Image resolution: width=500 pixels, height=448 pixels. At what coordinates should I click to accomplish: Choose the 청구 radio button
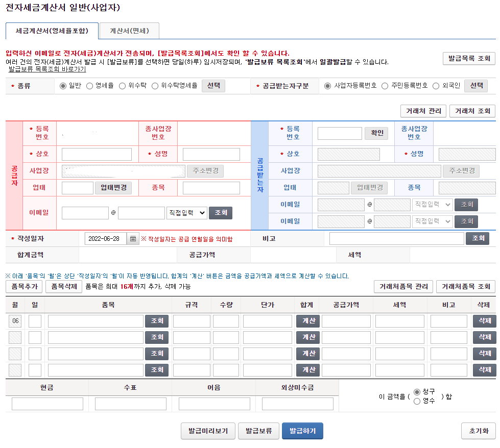pyautogui.click(x=417, y=392)
